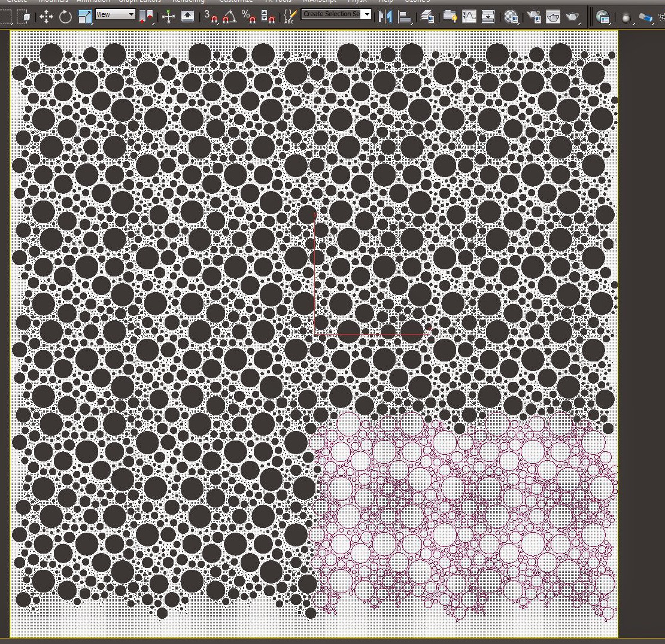Open the Align tool
Viewport: 665px width, 644px height.
point(405,17)
